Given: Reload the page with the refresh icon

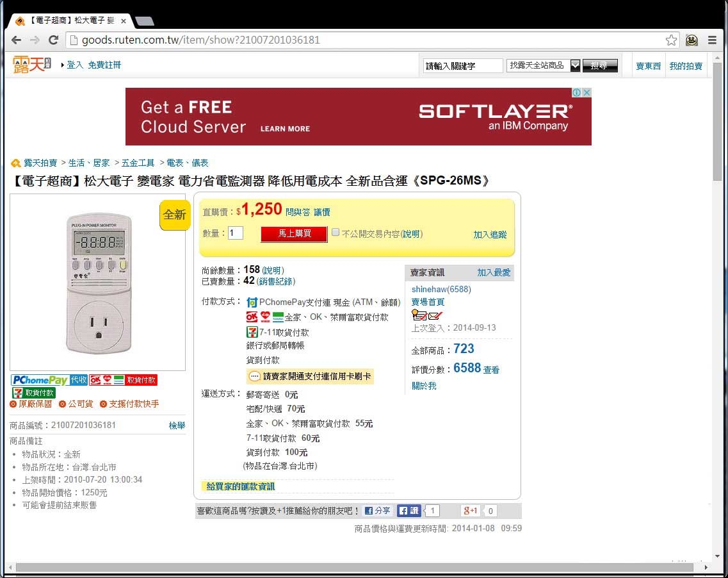Looking at the screenshot, I should (x=53, y=40).
